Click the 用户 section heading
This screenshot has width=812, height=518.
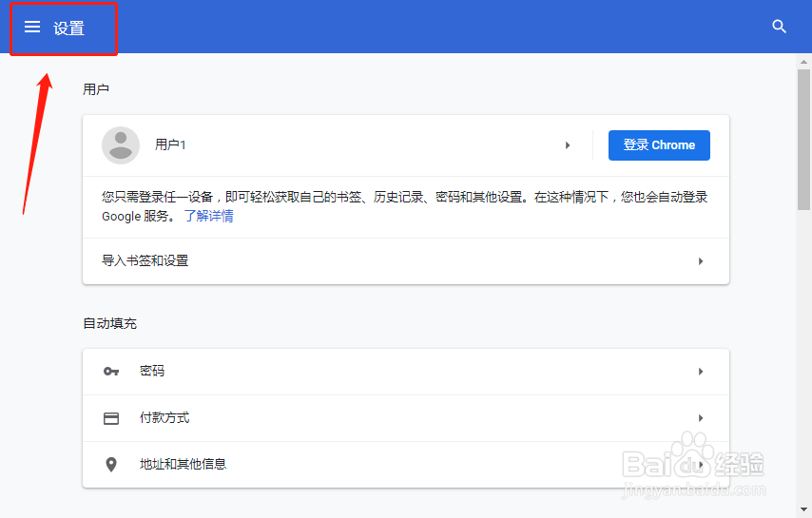pyautogui.click(x=96, y=89)
